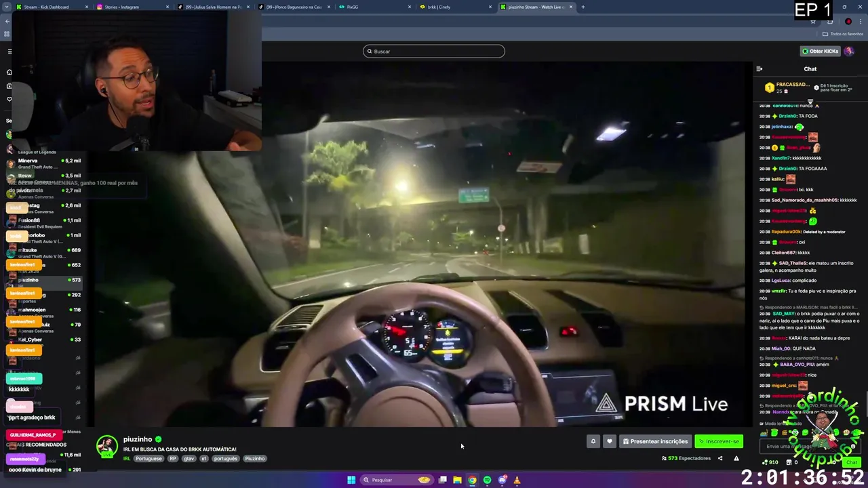This screenshot has height=488, width=868.
Task: Click the RP stream tag
Action: [x=173, y=459]
